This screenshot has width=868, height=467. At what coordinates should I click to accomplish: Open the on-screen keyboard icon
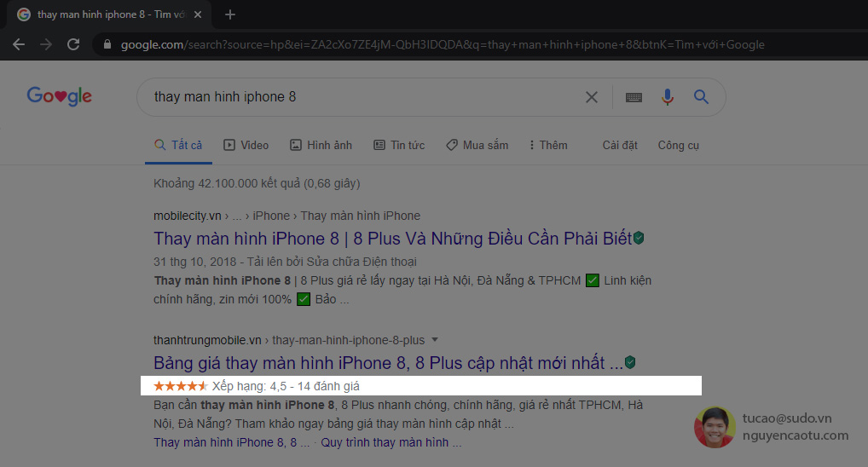click(x=634, y=97)
